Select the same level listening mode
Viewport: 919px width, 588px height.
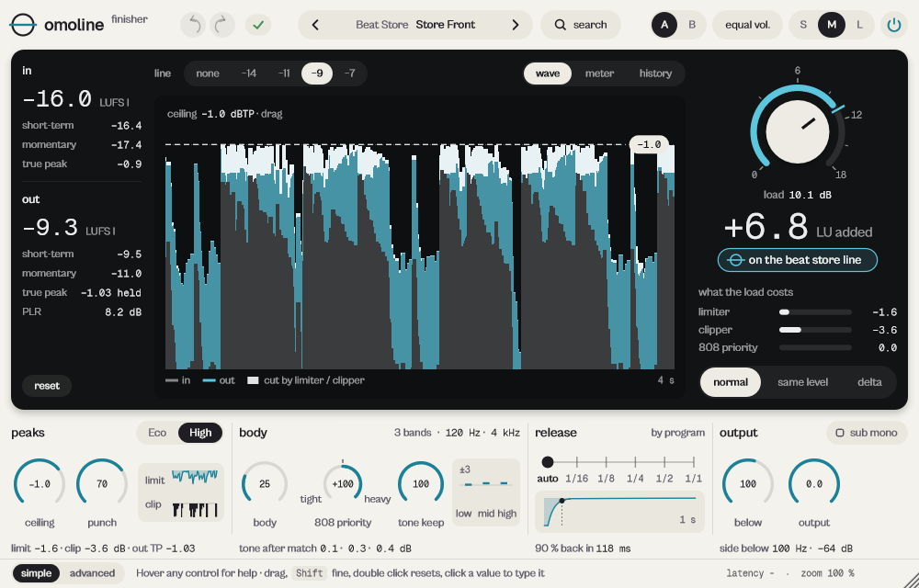pyautogui.click(x=802, y=382)
